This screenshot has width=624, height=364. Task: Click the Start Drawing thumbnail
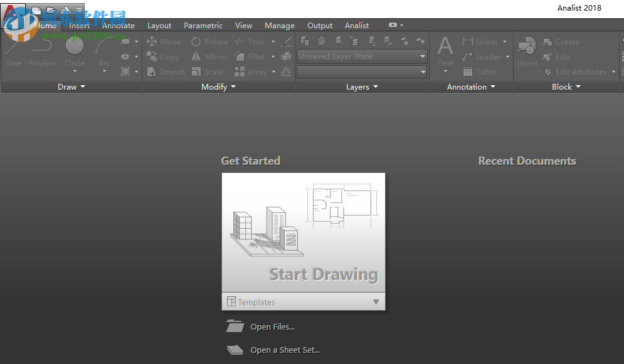point(304,232)
